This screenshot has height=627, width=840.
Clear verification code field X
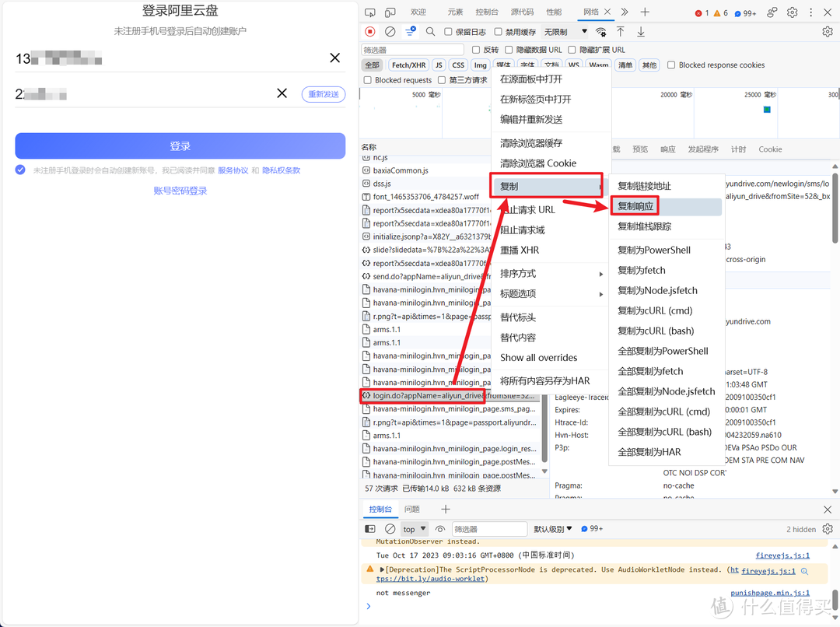click(x=282, y=93)
